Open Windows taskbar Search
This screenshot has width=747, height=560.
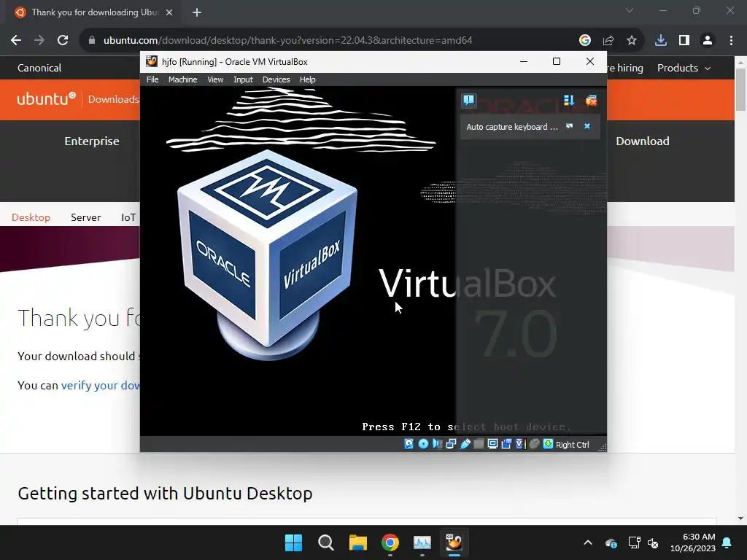point(326,542)
